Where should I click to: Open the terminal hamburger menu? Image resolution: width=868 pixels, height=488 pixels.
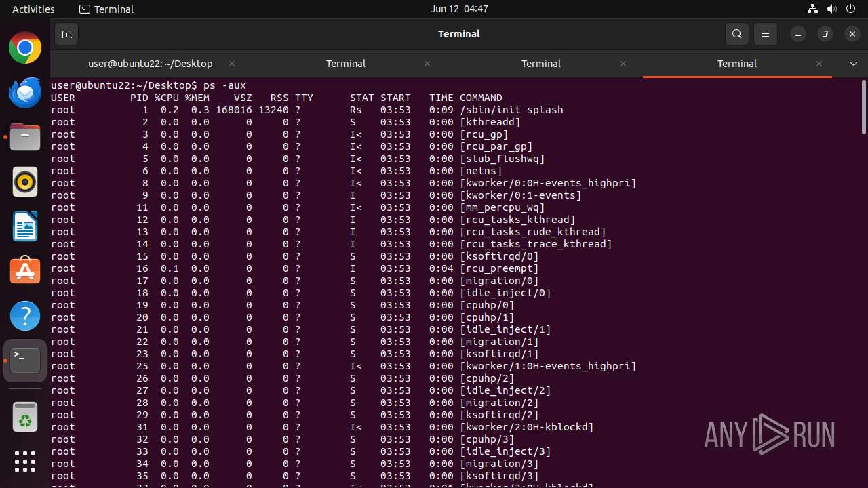(766, 34)
